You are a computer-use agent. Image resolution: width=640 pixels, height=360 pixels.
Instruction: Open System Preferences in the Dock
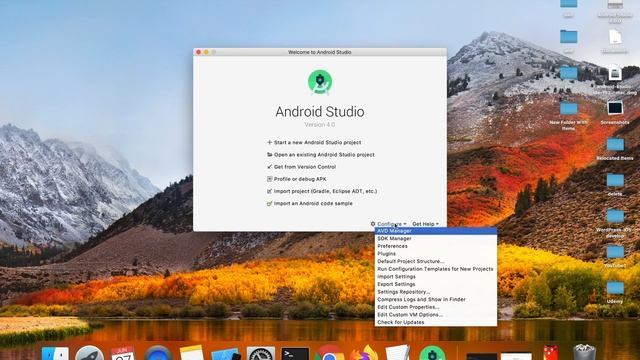coord(261,353)
